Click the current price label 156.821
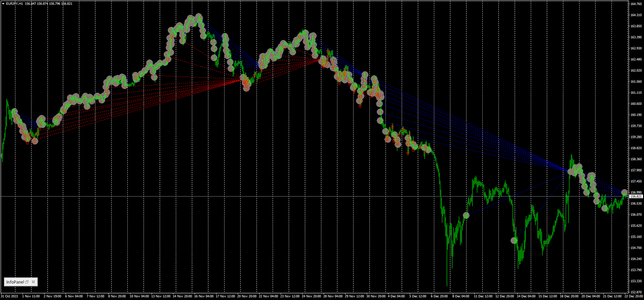 point(636,197)
